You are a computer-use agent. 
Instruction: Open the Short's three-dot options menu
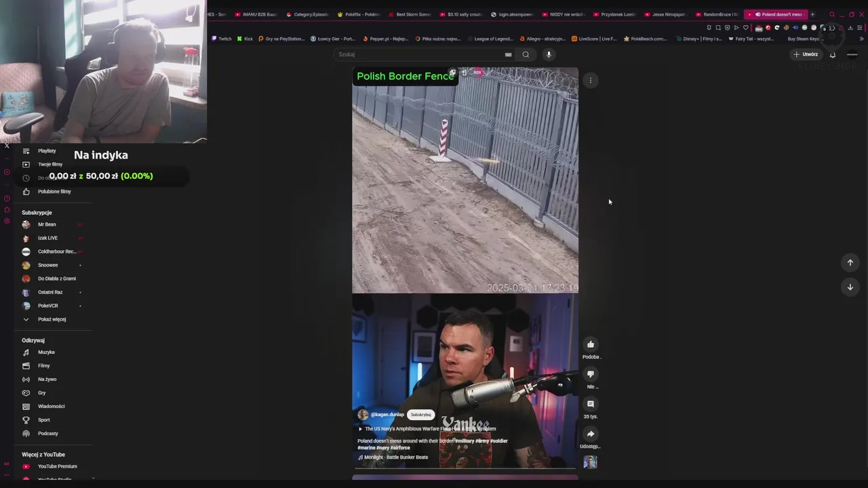591,81
